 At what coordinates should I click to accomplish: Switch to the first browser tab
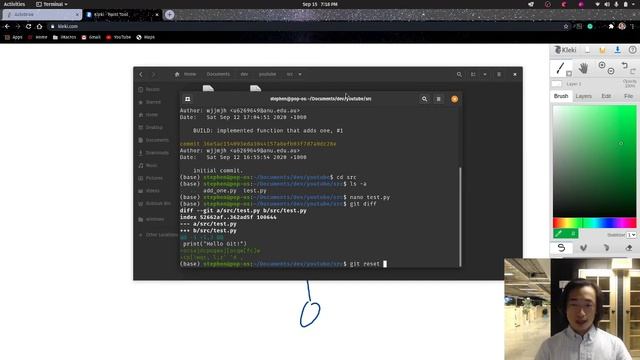(42, 14)
